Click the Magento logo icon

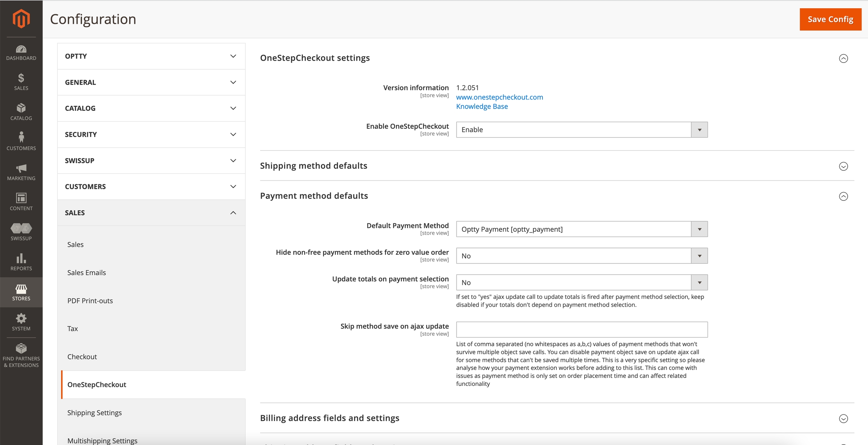21,18
